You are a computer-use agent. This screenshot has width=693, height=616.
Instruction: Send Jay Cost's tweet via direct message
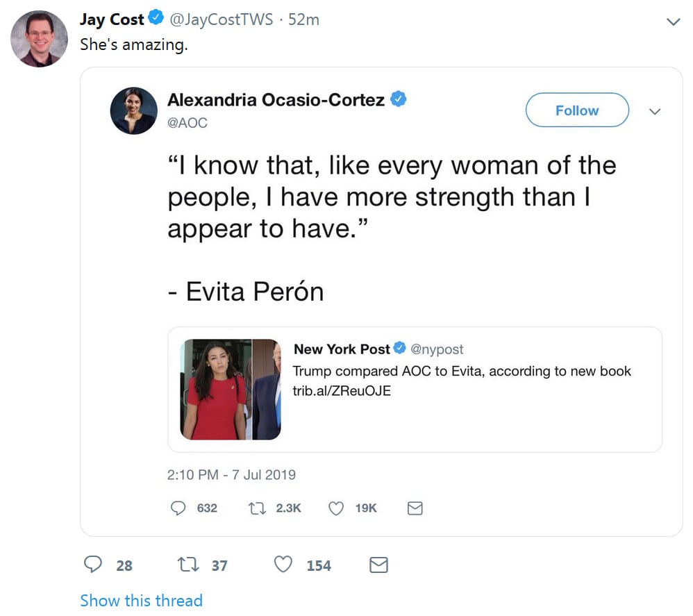point(378,565)
